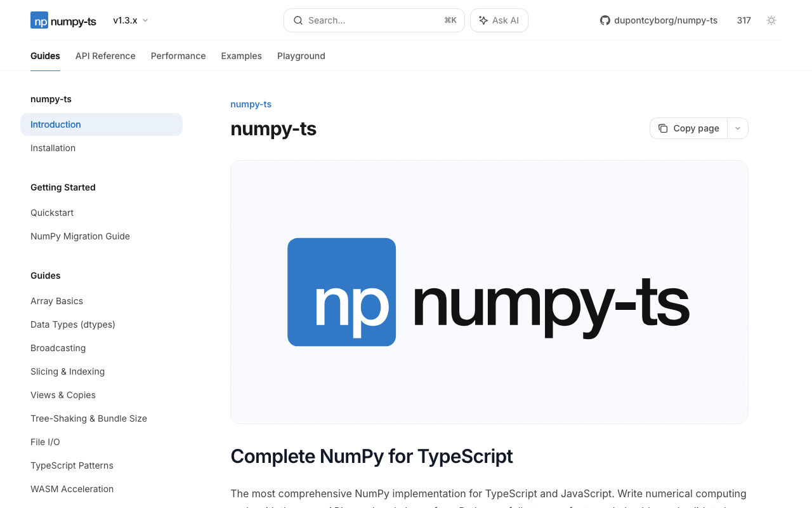Select Introduction in the sidebar
The width and height of the screenshot is (812, 508).
(101, 124)
